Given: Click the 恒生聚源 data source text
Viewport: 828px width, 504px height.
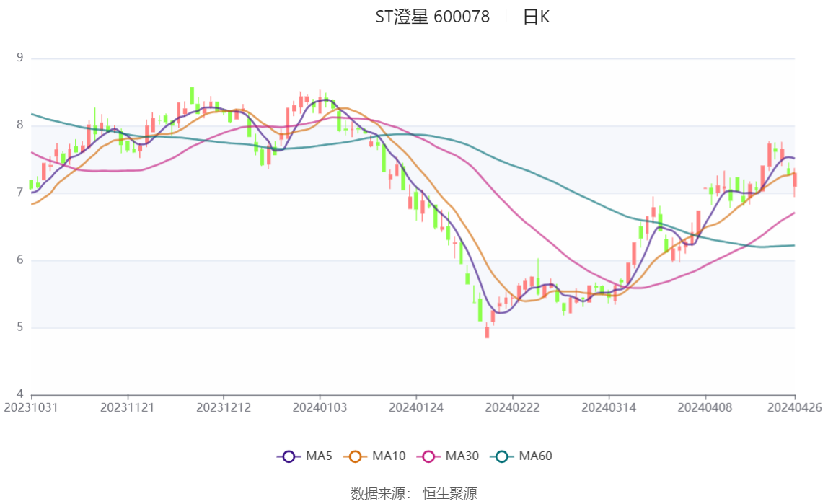Looking at the screenshot, I should click(449, 494).
